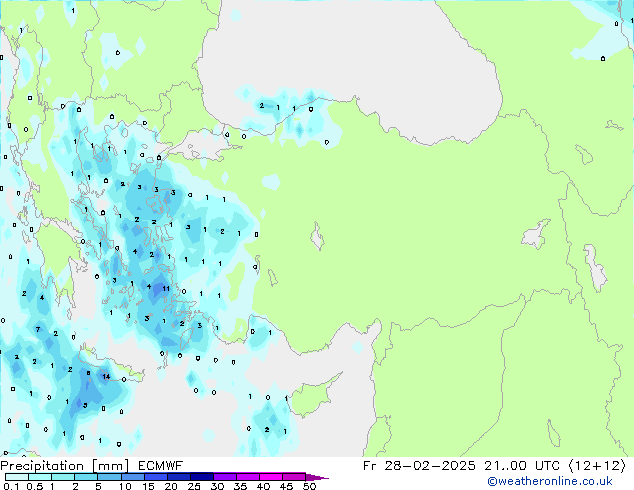Pick the 10–15 mm legend swatch
Viewport: 634px width, 490px height.
[132, 477]
